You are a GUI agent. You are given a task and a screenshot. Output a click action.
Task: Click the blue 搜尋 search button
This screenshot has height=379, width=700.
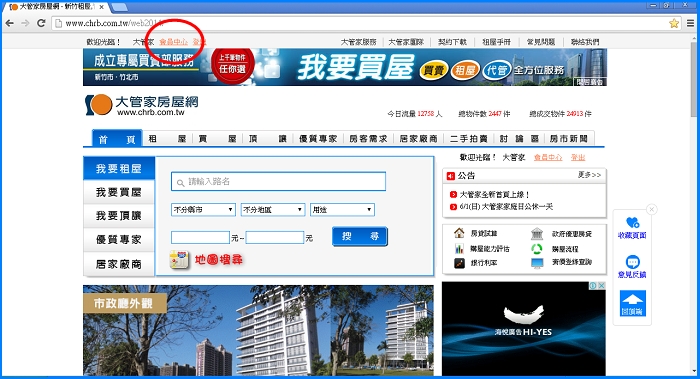pyautogui.click(x=360, y=236)
